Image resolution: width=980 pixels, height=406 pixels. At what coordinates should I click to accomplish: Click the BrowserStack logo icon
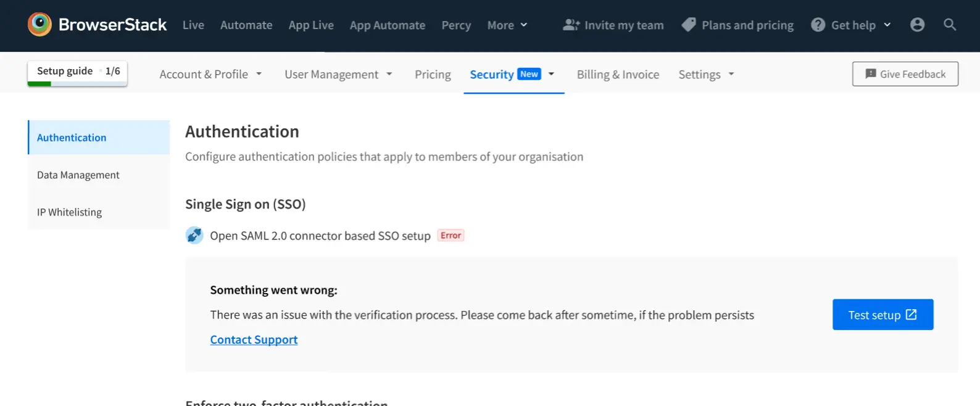[39, 24]
